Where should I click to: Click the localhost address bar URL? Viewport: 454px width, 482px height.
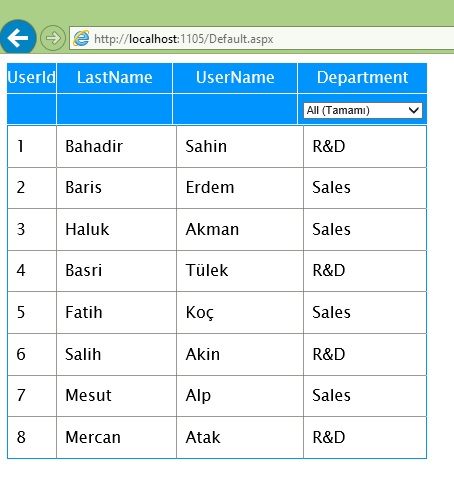click(184, 39)
